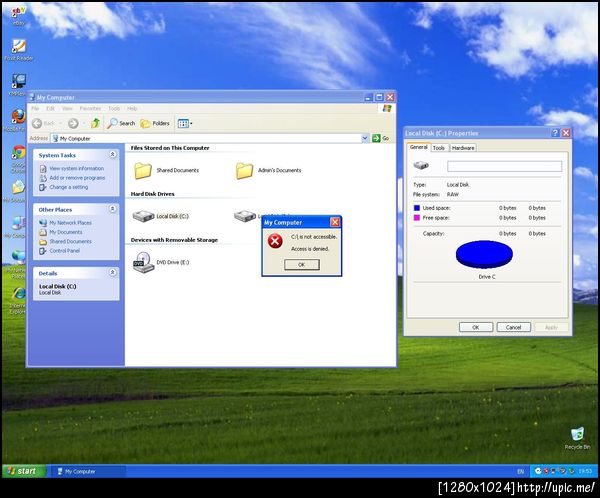Open the Tools menu in My Computer

point(114,109)
